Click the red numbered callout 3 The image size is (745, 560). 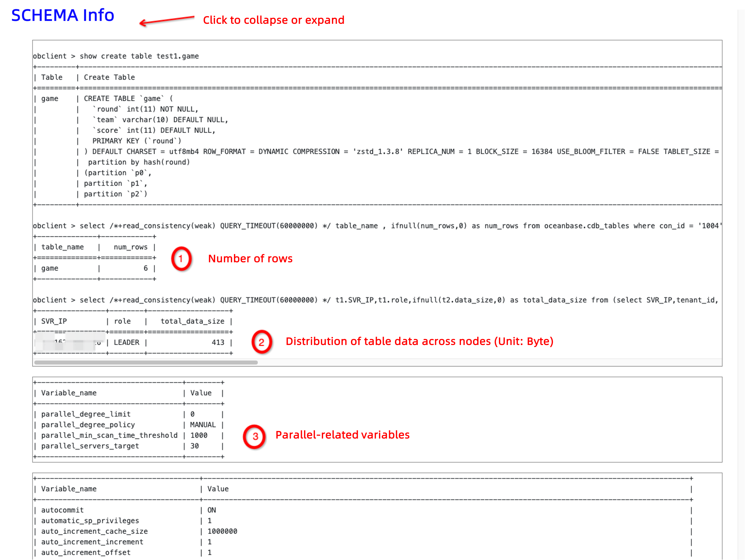click(255, 436)
